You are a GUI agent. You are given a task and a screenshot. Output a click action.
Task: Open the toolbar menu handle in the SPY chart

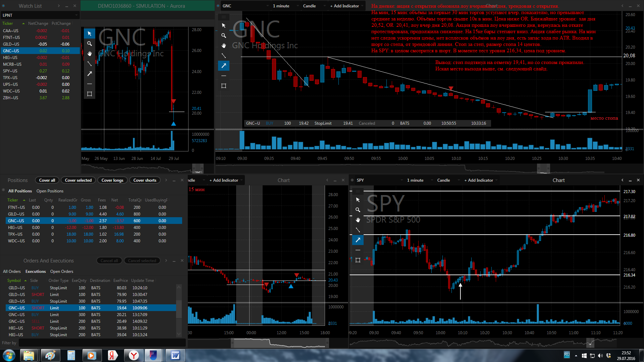(358, 191)
